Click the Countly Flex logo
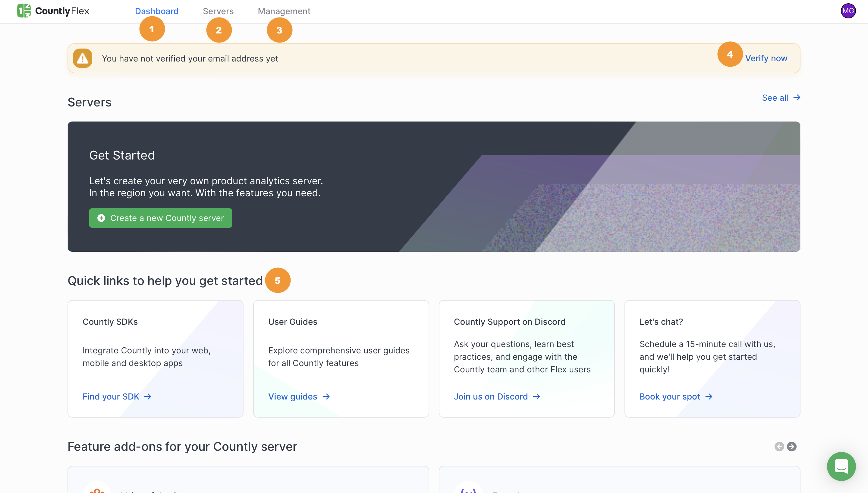 53,11
